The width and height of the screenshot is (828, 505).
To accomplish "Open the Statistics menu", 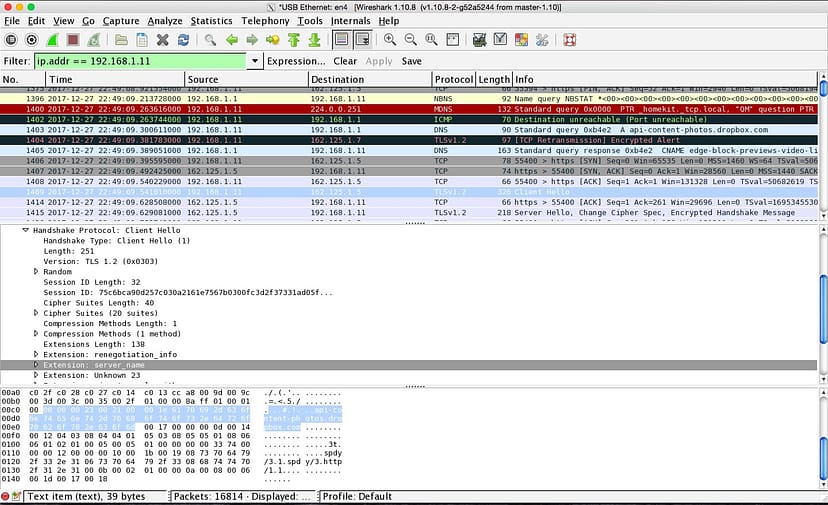I will (x=211, y=20).
